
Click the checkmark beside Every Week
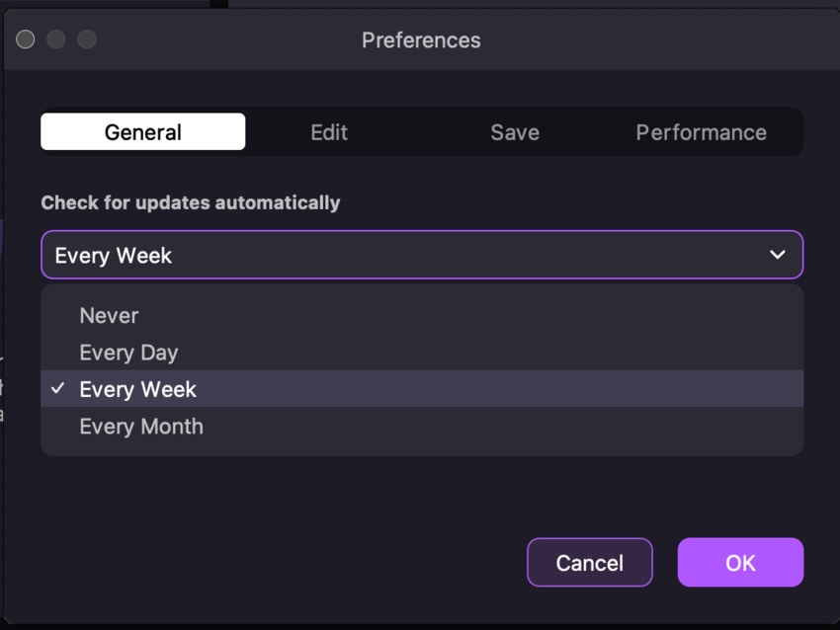(x=57, y=389)
